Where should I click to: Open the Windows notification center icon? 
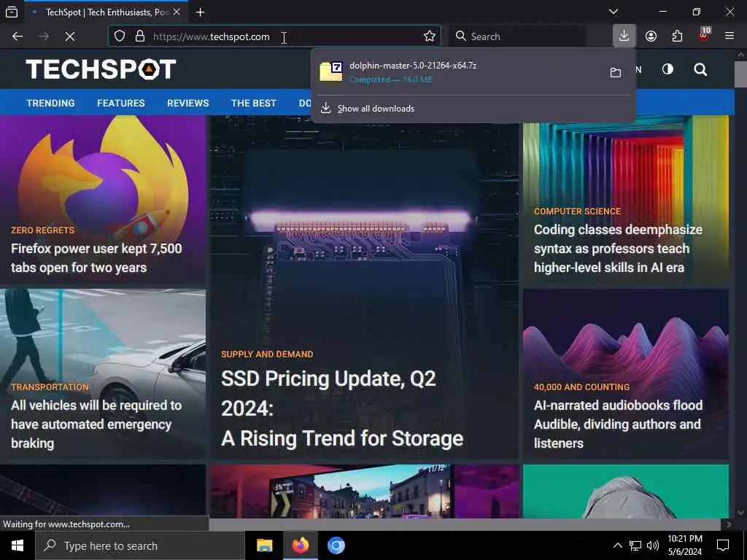pyautogui.click(x=723, y=545)
